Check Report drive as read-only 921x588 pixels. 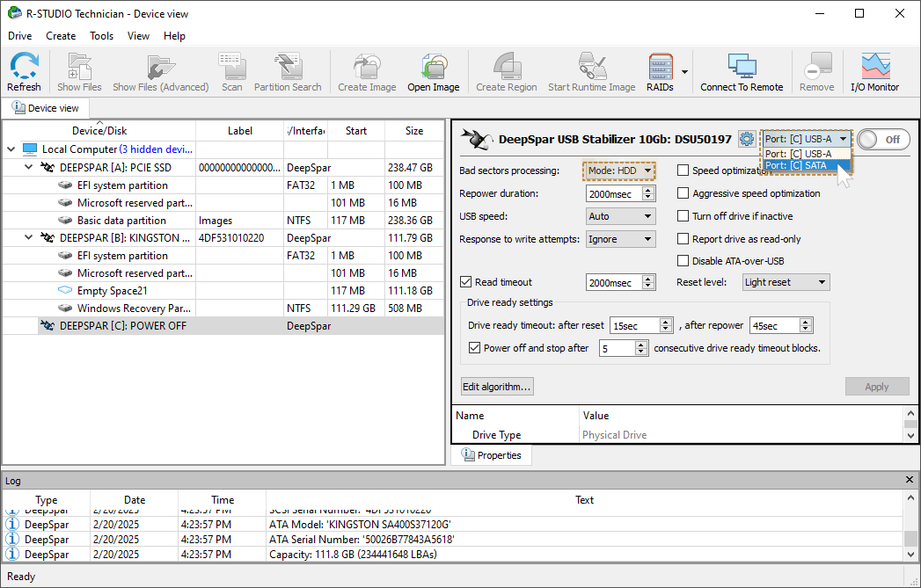[x=683, y=239]
